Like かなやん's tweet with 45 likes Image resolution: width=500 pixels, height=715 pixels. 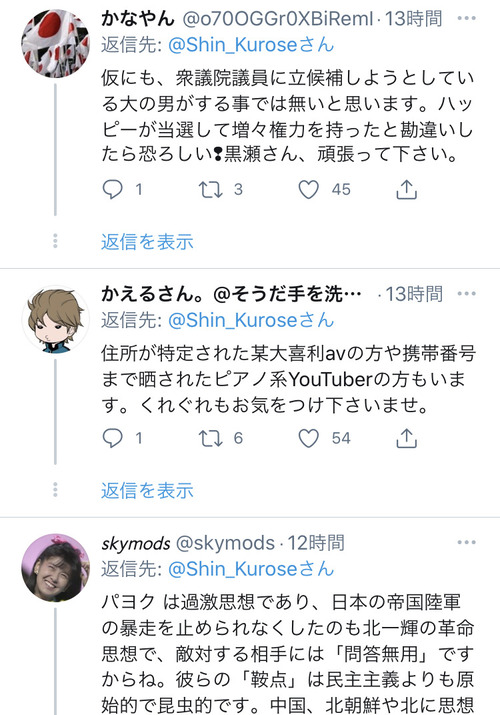(309, 189)
